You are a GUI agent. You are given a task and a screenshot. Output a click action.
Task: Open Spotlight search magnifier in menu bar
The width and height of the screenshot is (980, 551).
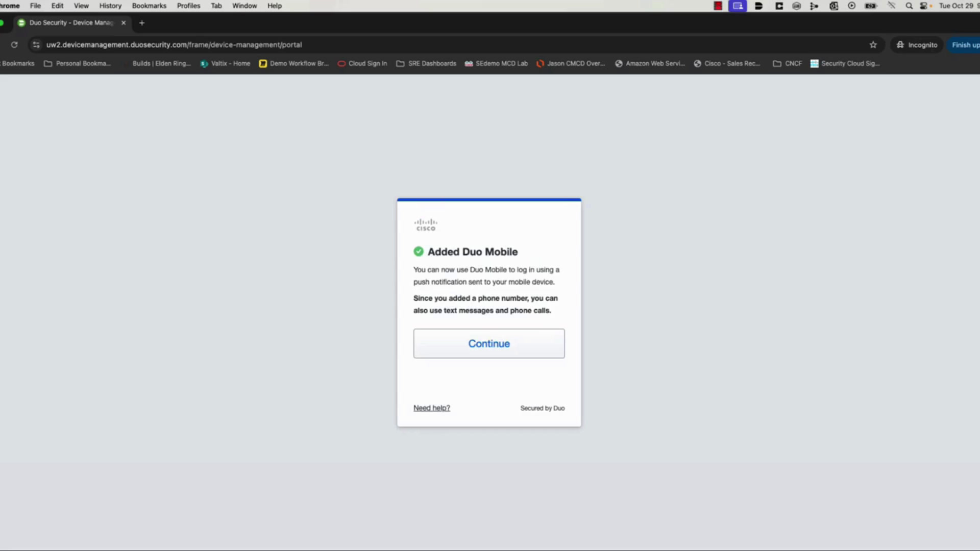[909, 6]
